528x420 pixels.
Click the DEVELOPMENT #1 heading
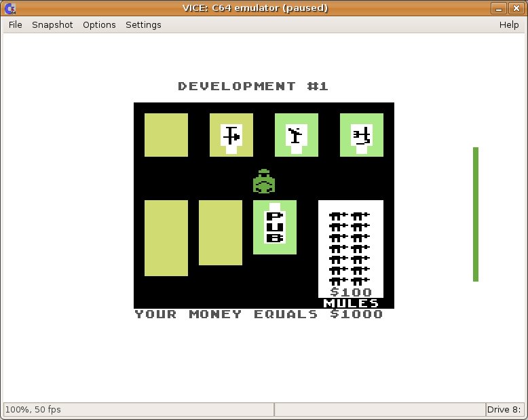pos(253,86)
